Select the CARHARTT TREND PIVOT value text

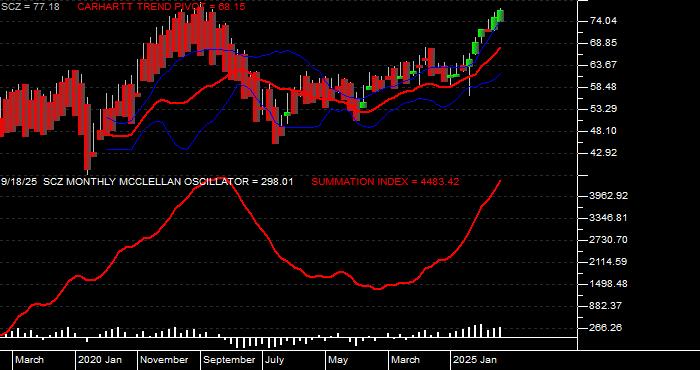(162, 7)
